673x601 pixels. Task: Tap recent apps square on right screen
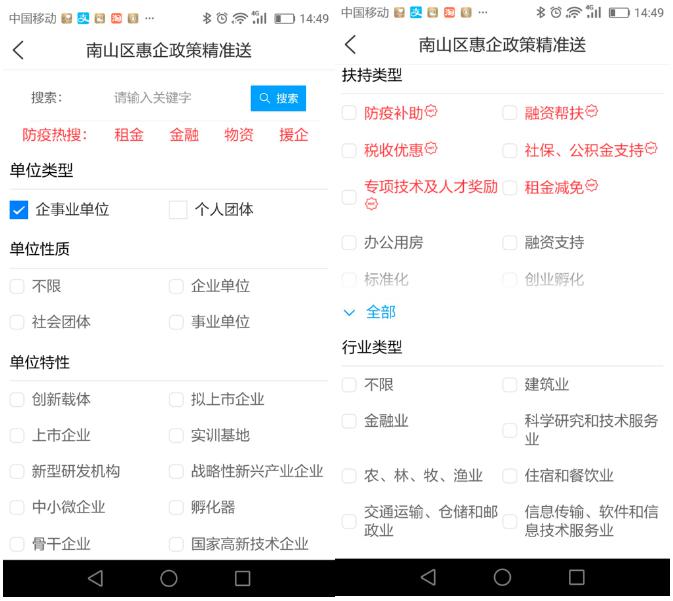pos(576,577)
